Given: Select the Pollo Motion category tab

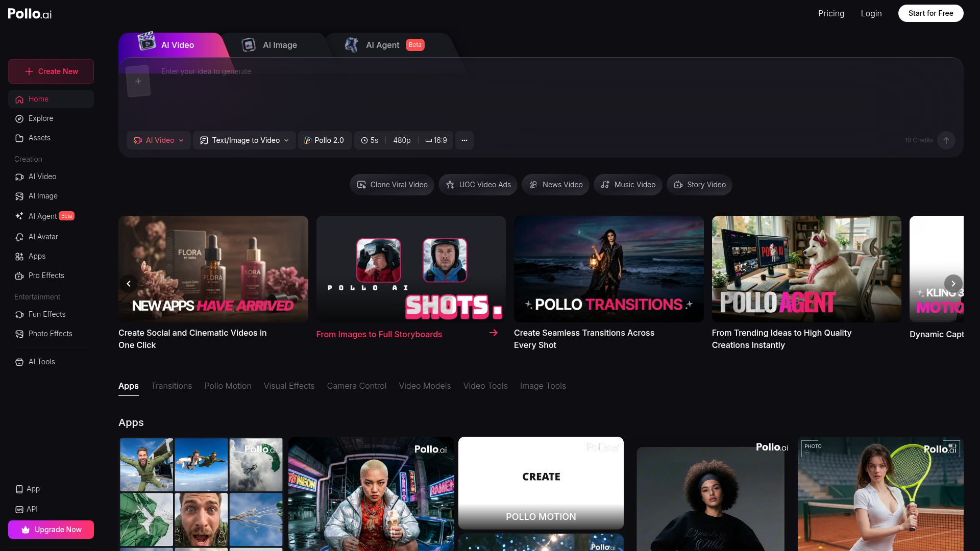Looking at the screenshot, I should pyautogui.click(x=228, y=386).
